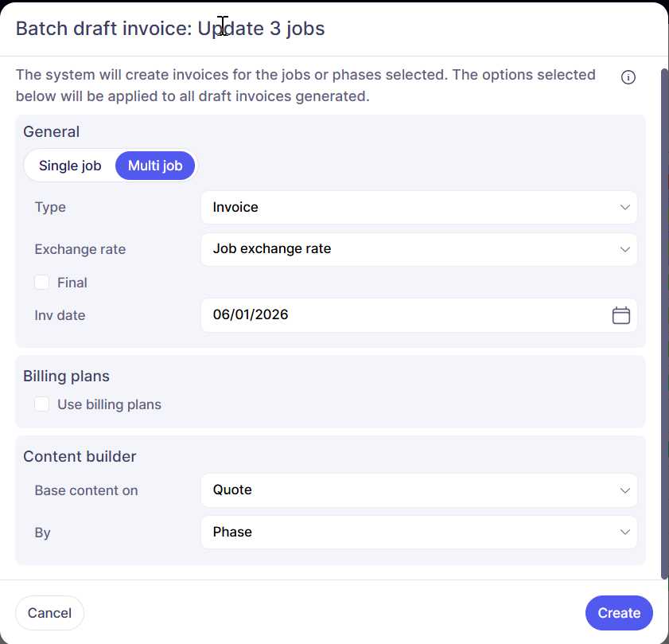Click the chevron arrow in the By field

[x=624, y=533]
